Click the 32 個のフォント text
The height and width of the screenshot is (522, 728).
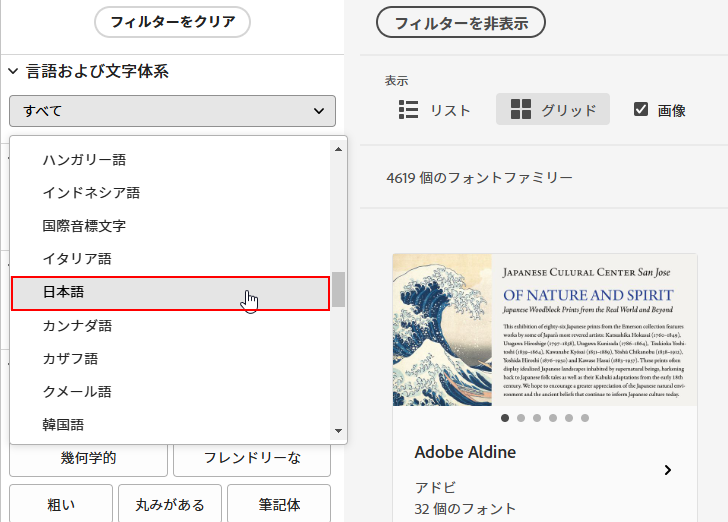click(465, 509)
